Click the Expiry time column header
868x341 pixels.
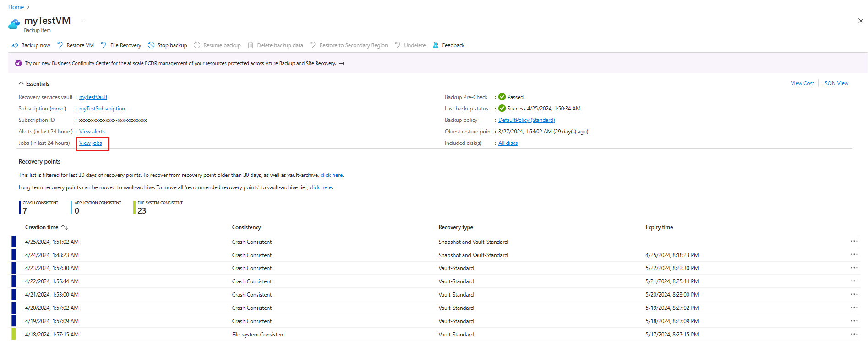coord(659,227)
